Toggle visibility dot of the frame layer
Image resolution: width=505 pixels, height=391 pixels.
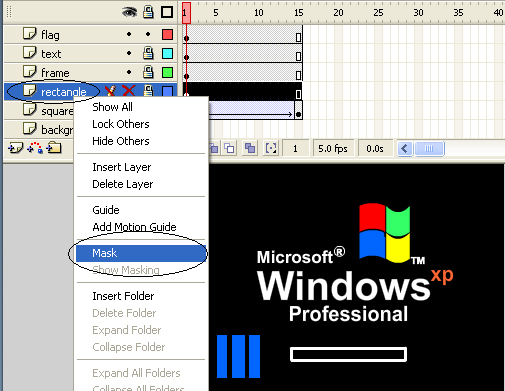pos(129,72)
